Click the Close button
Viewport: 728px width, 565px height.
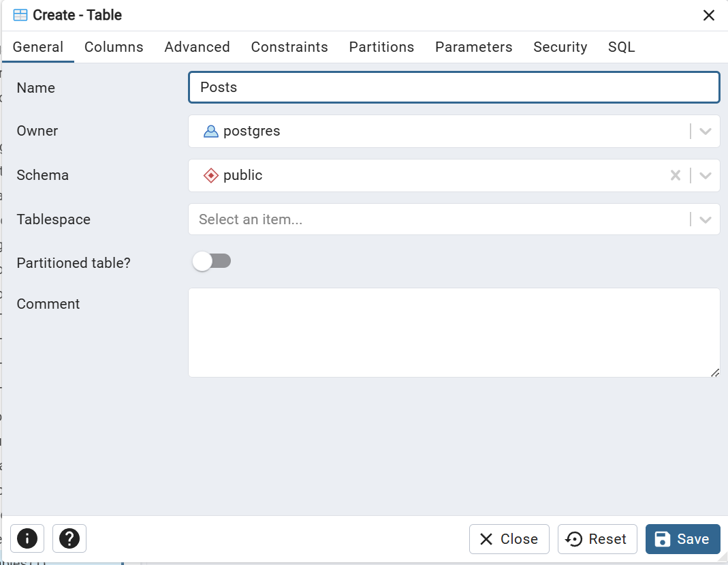(509, 539)
